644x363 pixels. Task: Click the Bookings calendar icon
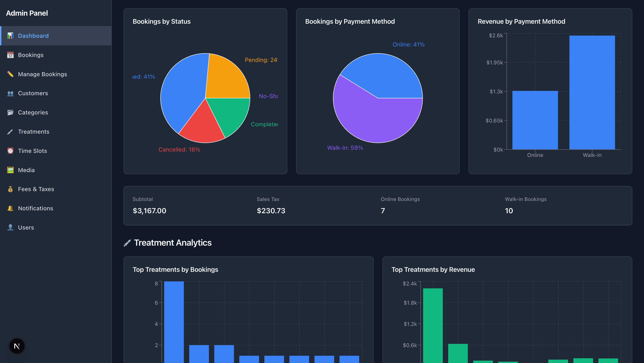(x=10, y=55)
